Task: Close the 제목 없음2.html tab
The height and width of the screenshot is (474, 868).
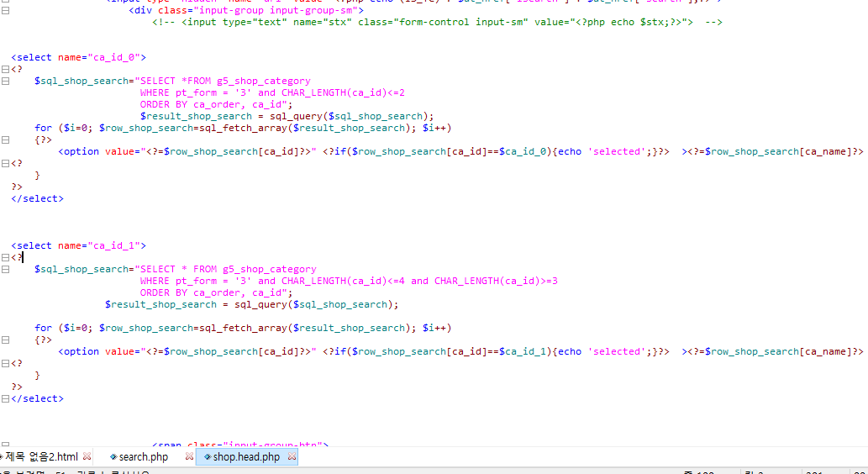Action: tap(87, 457)
